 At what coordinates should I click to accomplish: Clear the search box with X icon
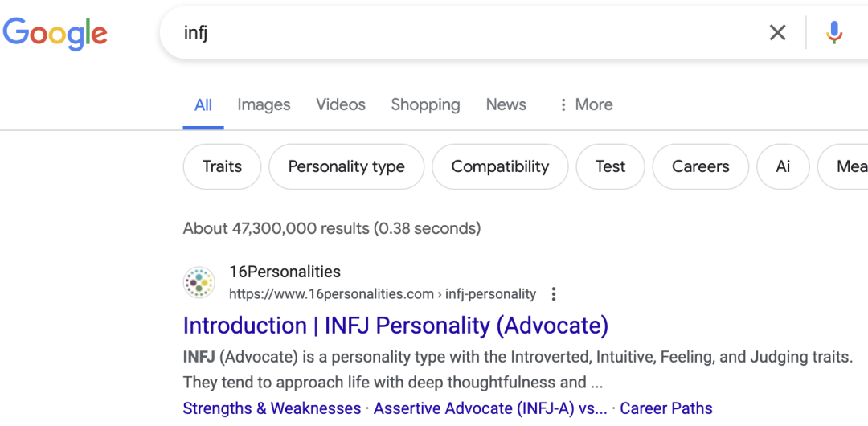tap(777, 33)
